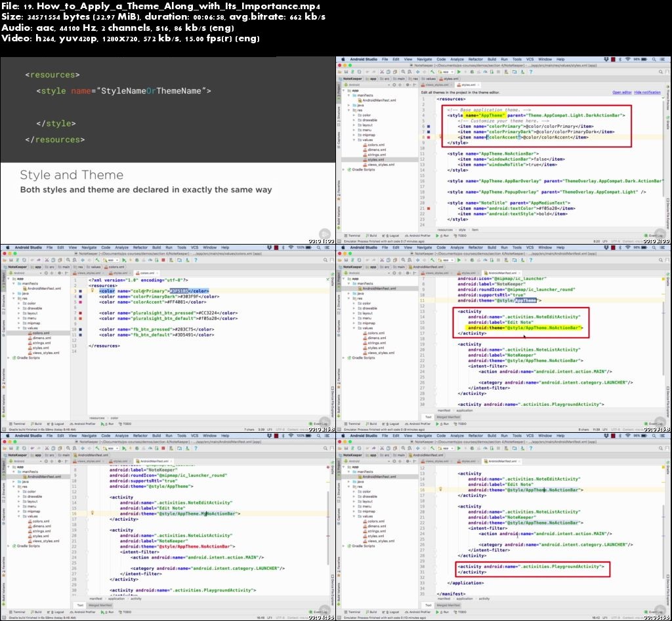
Task: Expand the java folder in styles.xml frame tree
Action: point(349,106)
